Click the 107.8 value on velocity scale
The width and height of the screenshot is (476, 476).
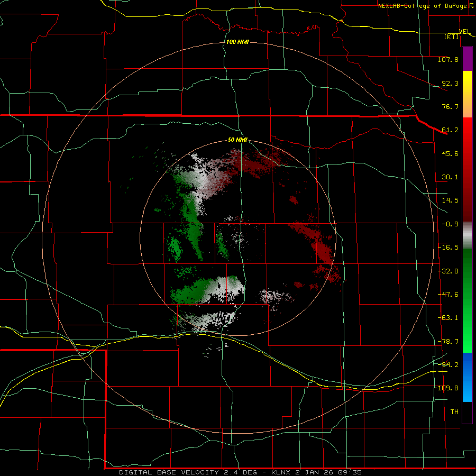448,59
